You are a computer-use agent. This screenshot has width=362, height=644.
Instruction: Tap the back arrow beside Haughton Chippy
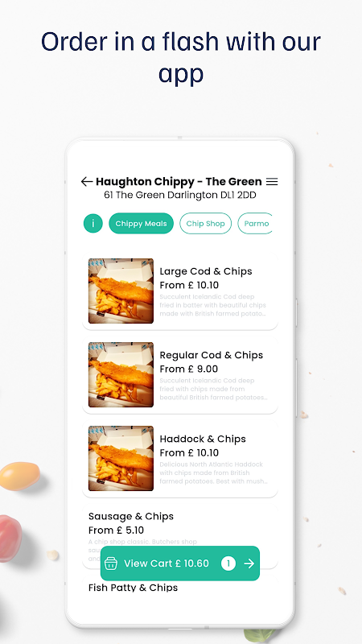pos(87,182)
